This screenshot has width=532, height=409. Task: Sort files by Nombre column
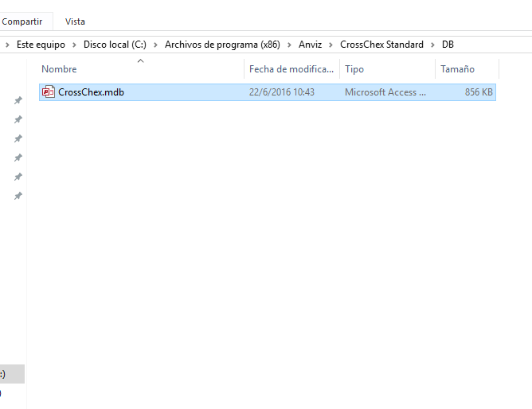tap(59, 69)
